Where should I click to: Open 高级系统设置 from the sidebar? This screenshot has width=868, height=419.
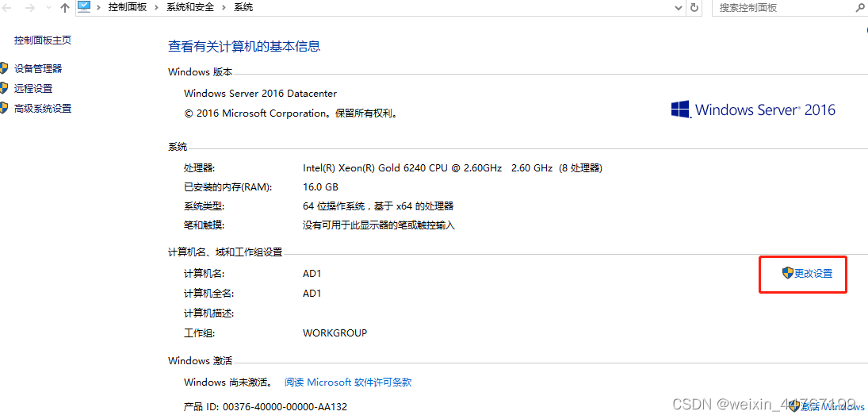click(43, 108)
